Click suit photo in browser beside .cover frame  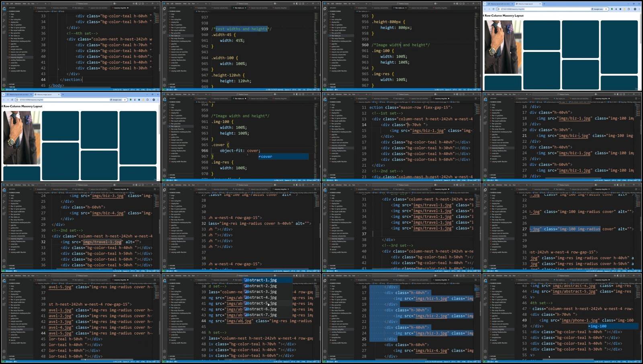(x=22, y=137)
